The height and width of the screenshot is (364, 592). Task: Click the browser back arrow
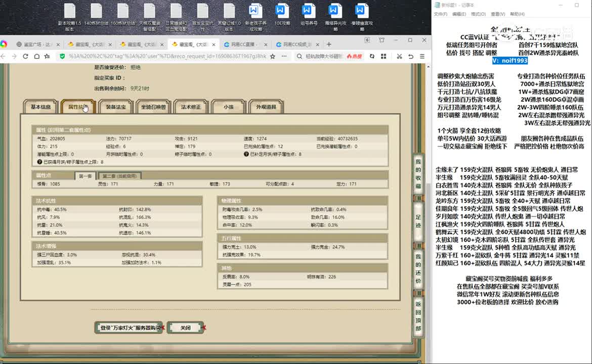click(x=4, y=56)
